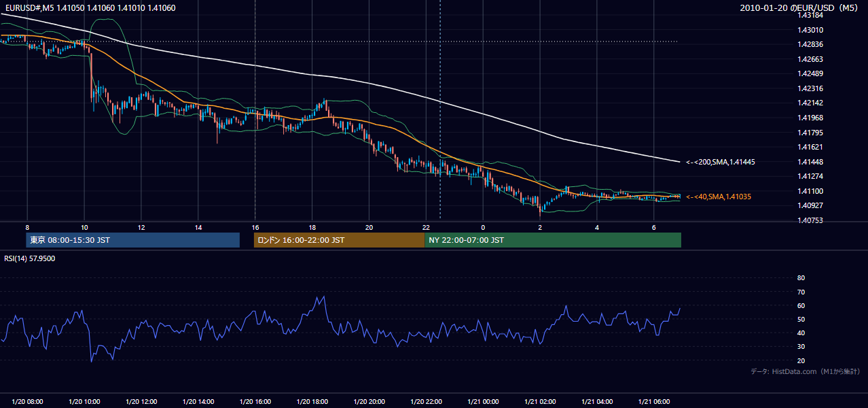This screenshot has height=408, width=868.
Task: Click hour tick 22 under the price chart
Action: point(426,227)
